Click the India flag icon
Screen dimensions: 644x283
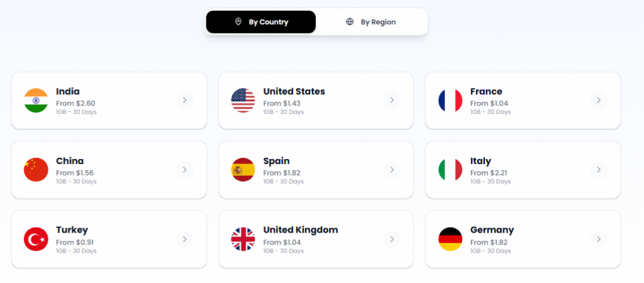pos(36,101)
